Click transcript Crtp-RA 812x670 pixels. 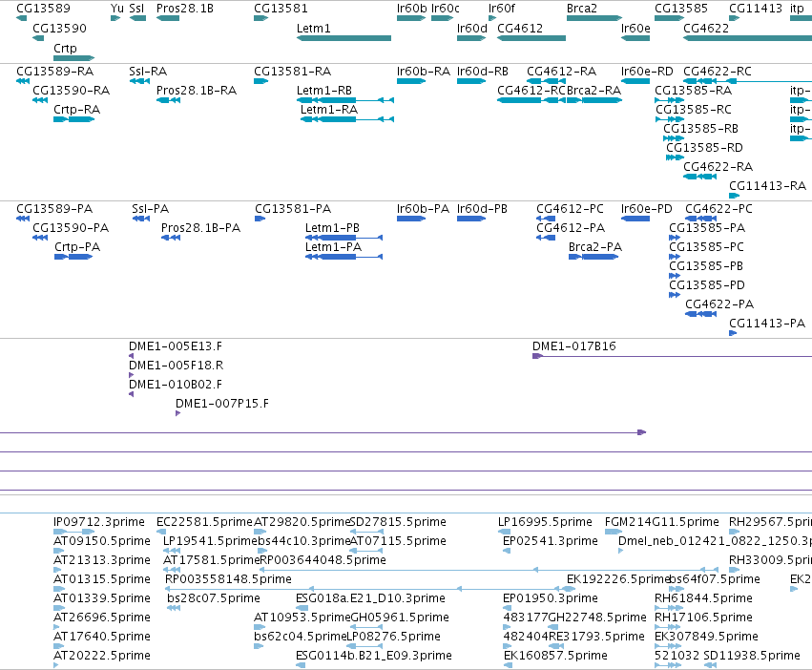click(76, 110)
